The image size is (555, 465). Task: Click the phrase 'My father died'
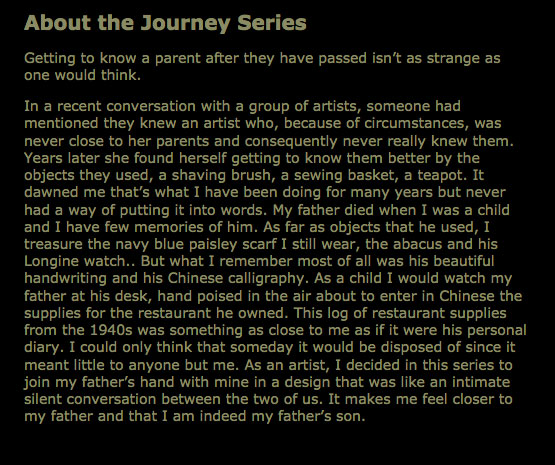pyautogui.click(x=323, y=210)
